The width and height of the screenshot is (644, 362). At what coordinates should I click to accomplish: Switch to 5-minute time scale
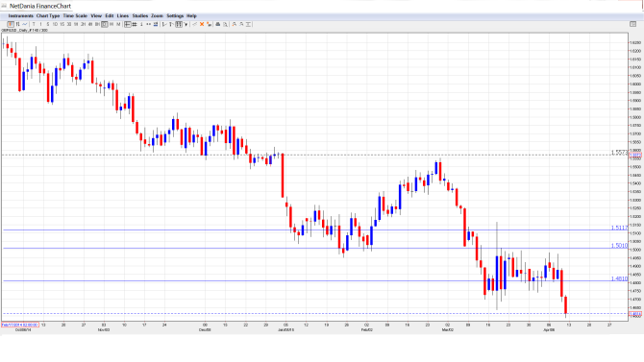48,25
